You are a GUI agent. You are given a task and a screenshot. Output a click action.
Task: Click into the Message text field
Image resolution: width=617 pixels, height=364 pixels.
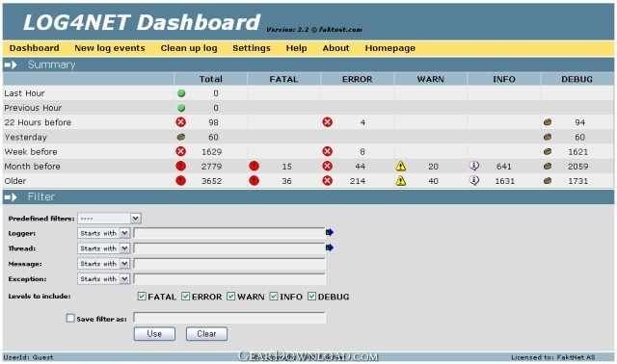229,263
